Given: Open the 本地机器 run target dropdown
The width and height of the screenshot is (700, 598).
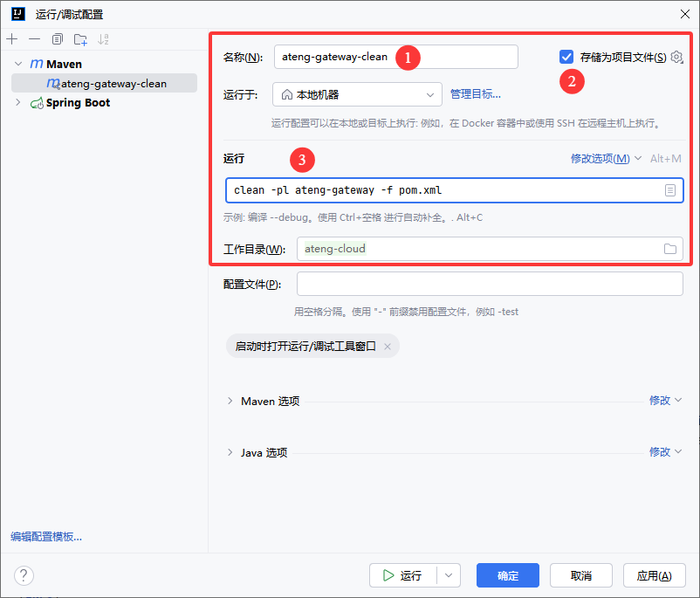Looking at the screenshot, I should pos(357,94).
